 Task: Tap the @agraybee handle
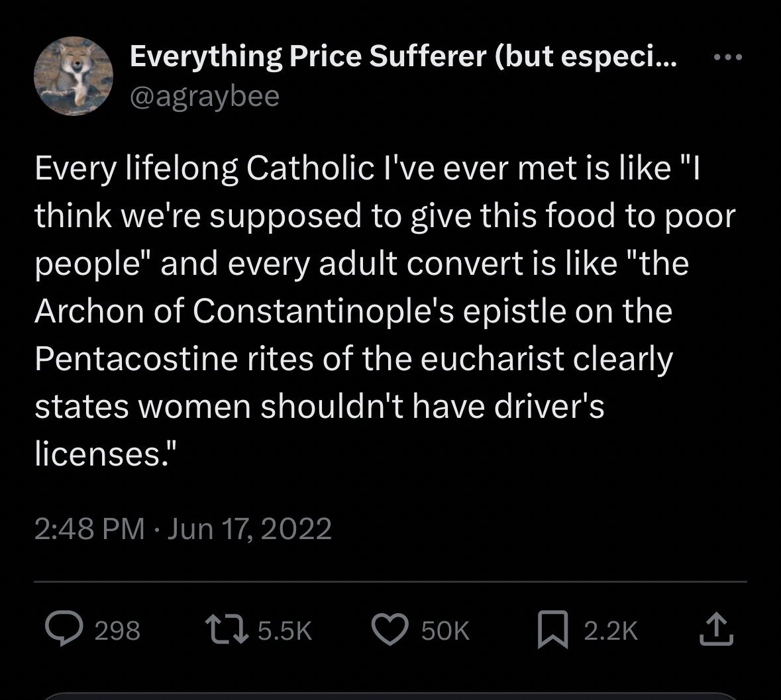point(205,97)
